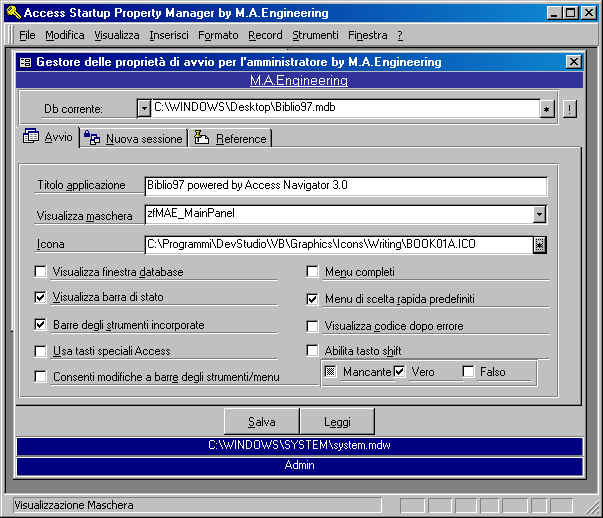The width and height of the screenshot is (603, 518).
Task: Click the Salva button
Action: tap(260, 422)
